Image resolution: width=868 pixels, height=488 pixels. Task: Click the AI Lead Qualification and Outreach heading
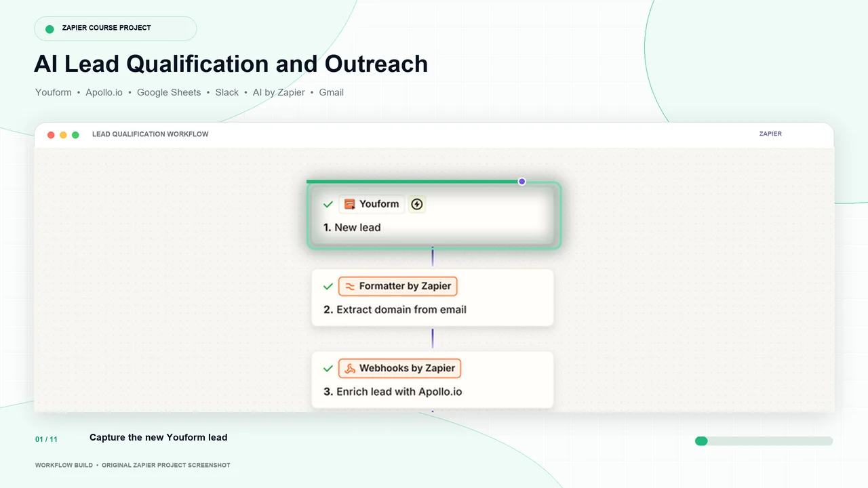click(x=231, y=64)
